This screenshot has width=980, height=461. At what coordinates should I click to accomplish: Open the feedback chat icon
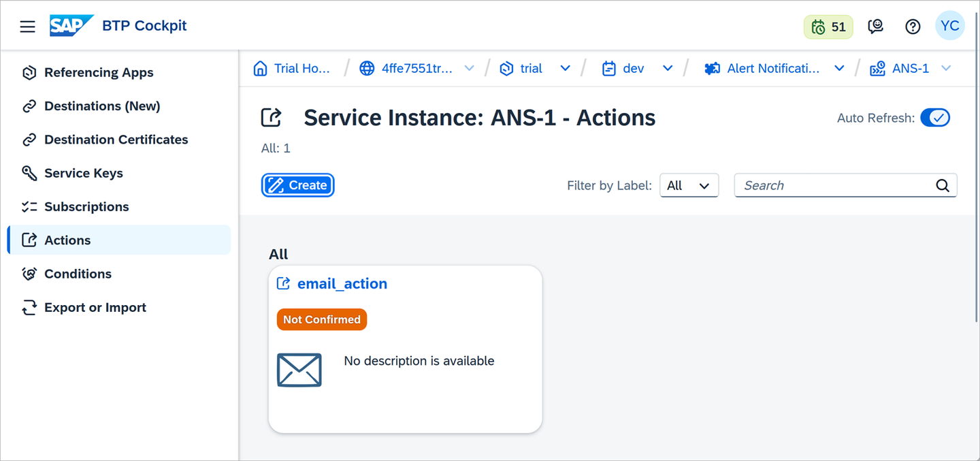click(x=875, y=27)
